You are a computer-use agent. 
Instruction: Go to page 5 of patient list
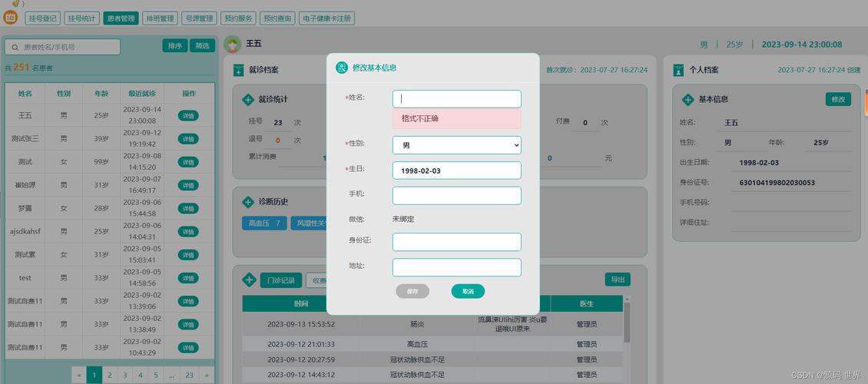click(156, 375)
